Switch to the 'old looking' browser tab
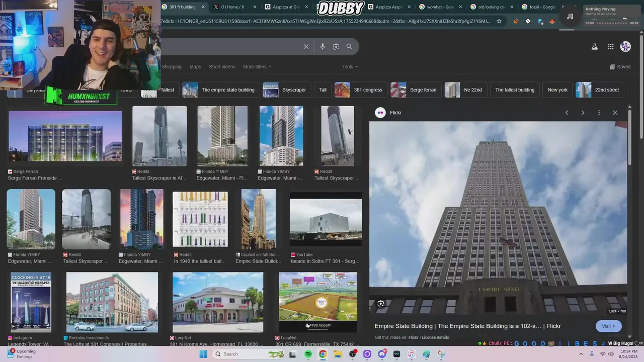This screenshot has width=644, height=362. [492, 7]
